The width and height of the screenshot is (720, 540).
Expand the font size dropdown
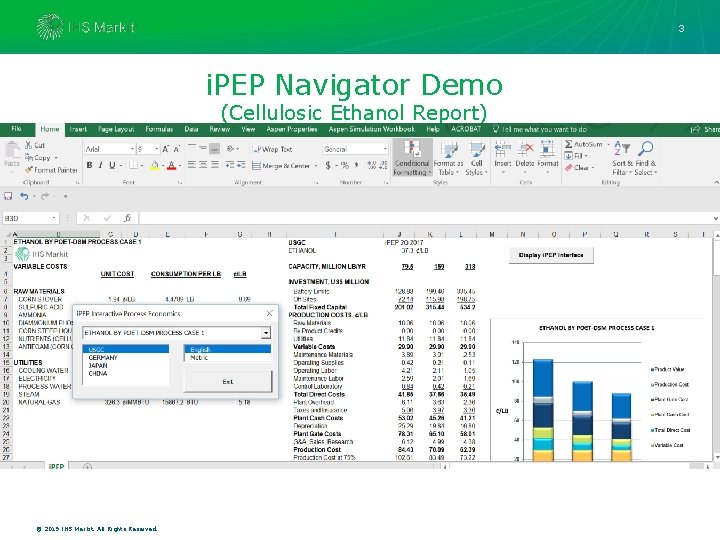[x=157, y=149]
